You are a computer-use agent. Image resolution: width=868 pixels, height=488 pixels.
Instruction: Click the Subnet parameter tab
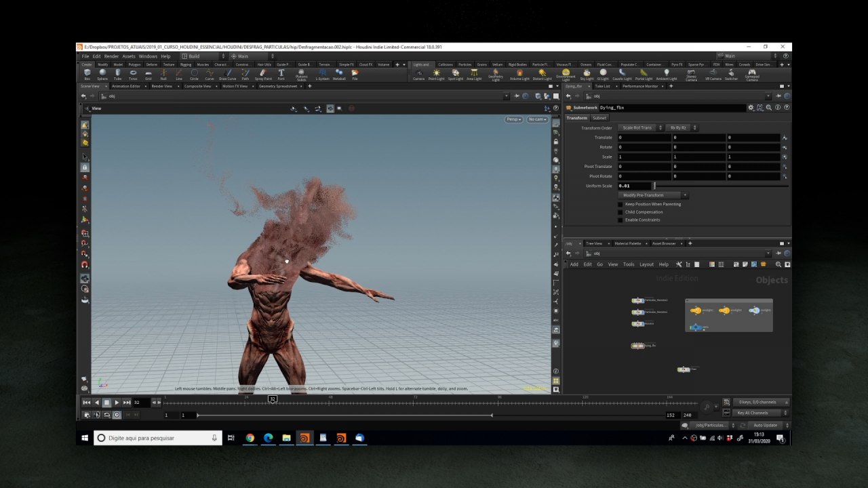pyautogui.click(x=599, y=118)
